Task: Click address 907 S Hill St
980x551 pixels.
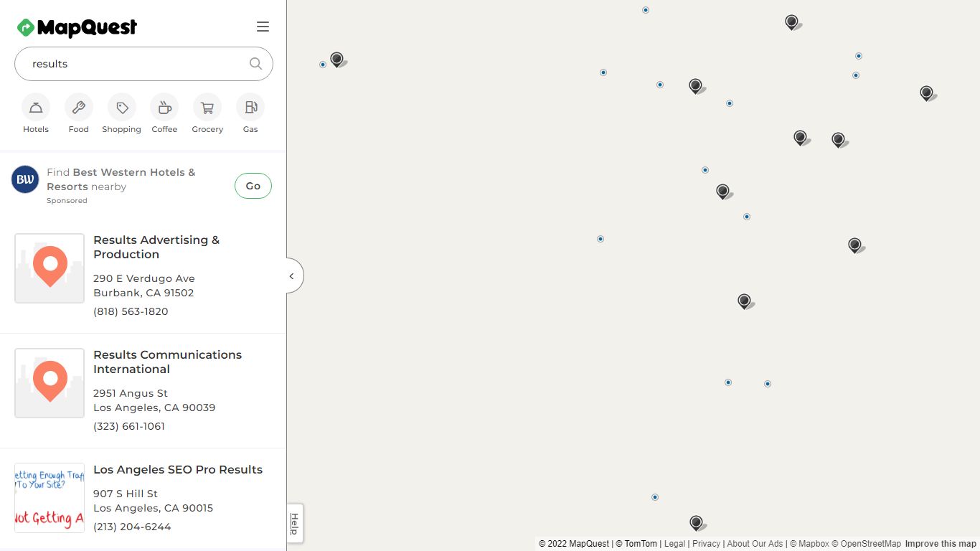Action: tap(126, 494)
